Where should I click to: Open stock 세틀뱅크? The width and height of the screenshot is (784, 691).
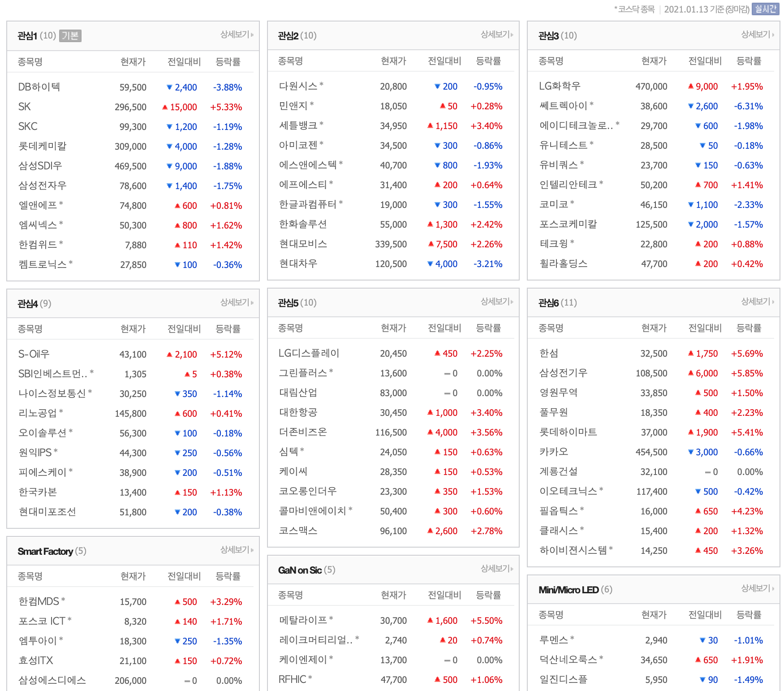click(298, 125)
